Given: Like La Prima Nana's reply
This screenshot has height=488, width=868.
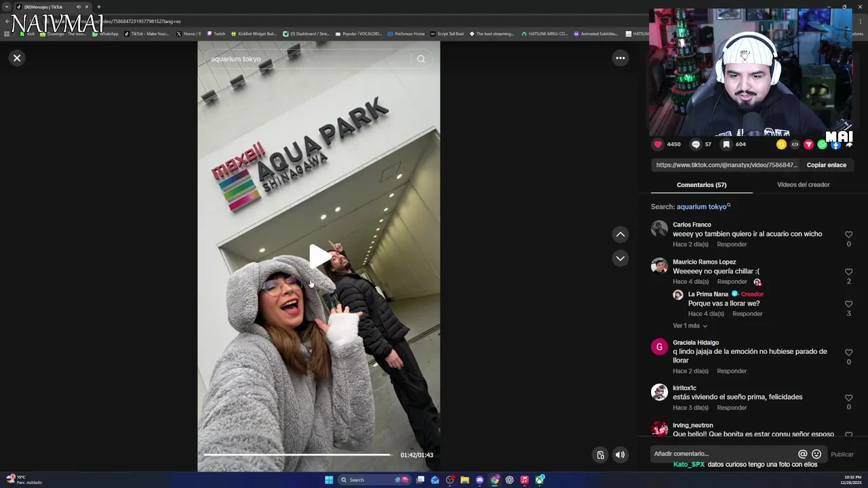Looking at the screenshot, I should 848,304.
